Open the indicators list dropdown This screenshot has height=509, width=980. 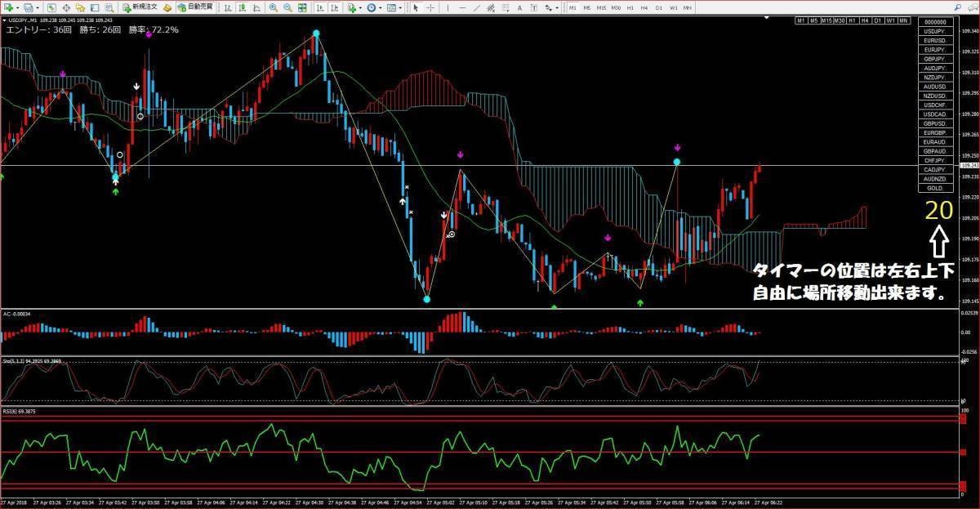[360, 7]
